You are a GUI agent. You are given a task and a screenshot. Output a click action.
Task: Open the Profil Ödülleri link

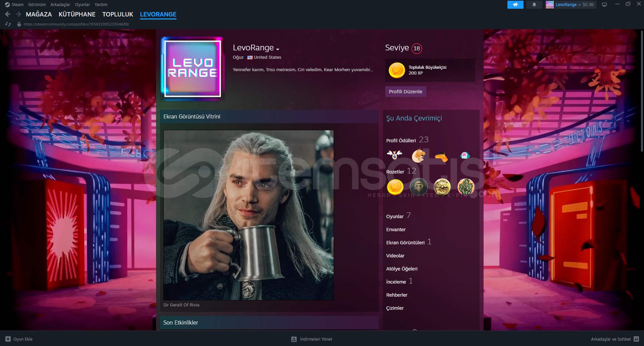point(401,141)
